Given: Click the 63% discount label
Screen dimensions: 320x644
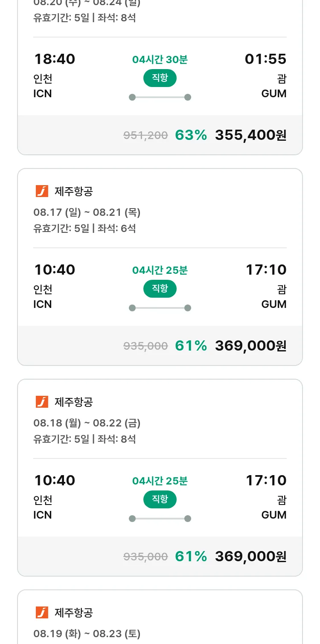Looking at the screenshot, I should (191, 135).
